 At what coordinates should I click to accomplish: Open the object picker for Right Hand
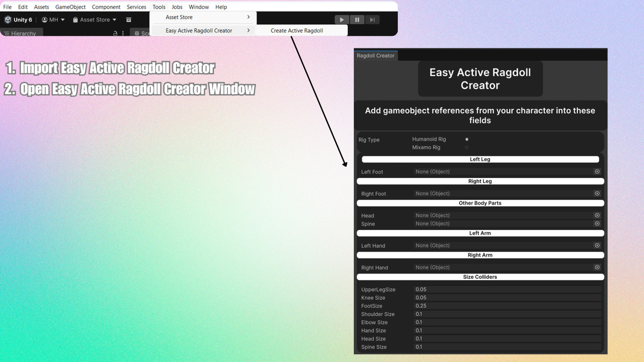(x=597, y=267)
